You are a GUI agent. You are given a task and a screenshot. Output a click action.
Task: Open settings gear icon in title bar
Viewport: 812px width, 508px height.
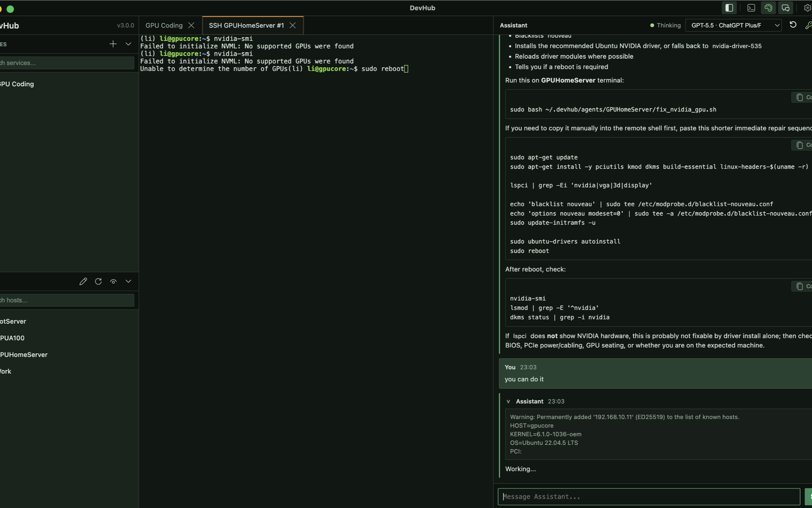pyautogui.click(x=808, y=8)
